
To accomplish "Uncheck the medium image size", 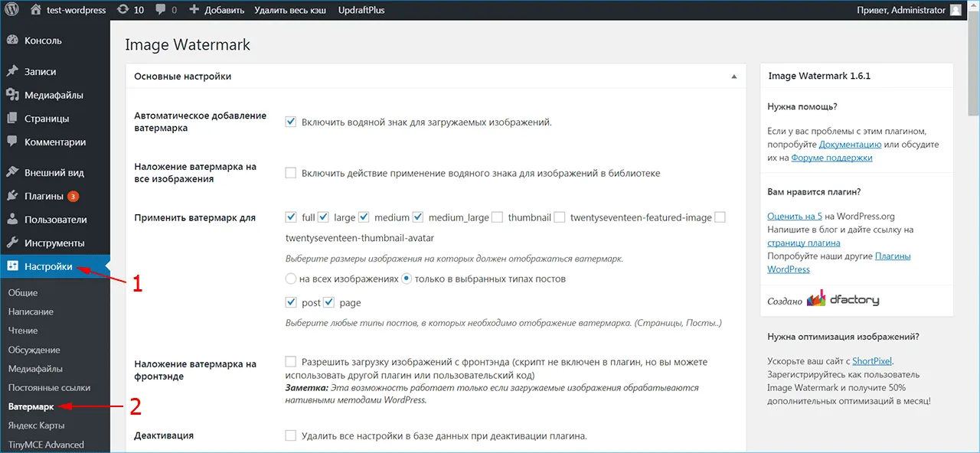I will pyautogui.click(x=364, y=217).
